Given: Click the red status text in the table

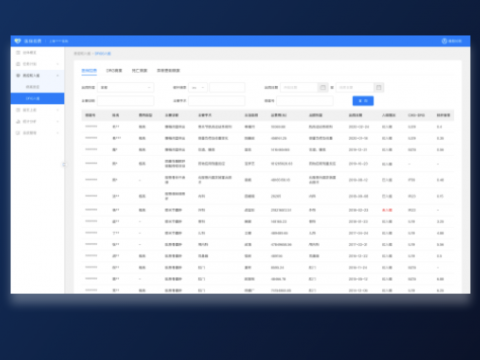Looking at the screenshot, I should tap(387, 210).
